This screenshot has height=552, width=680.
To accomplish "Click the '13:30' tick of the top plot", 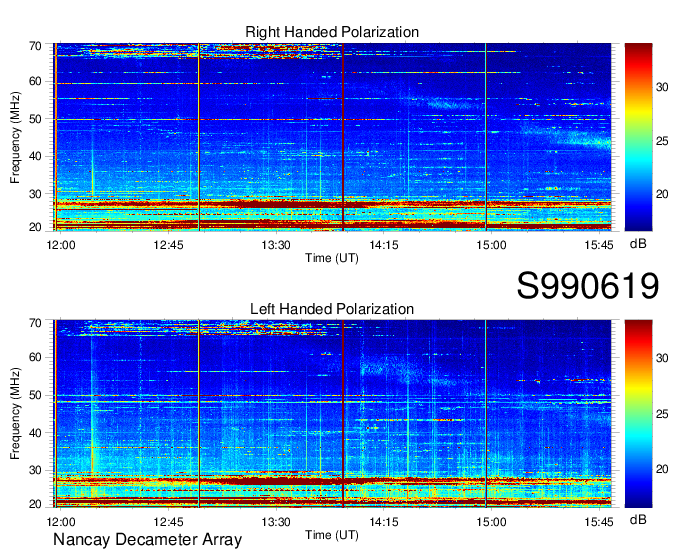I will (276, 245).
